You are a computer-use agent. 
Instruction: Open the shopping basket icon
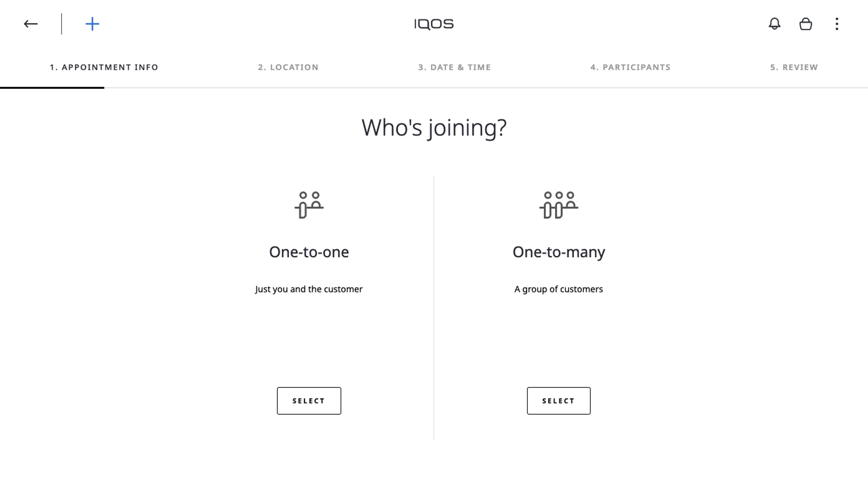(806, 24)
